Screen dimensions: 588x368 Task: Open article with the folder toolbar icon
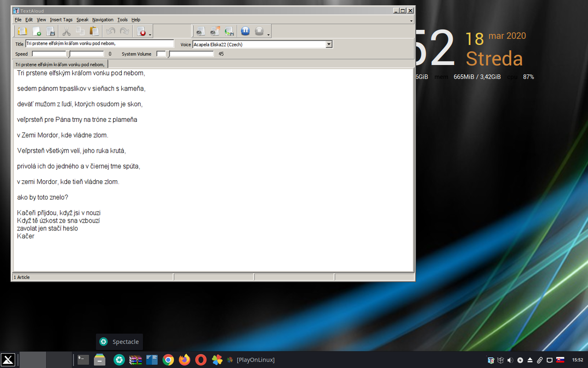tap(22, 31)
